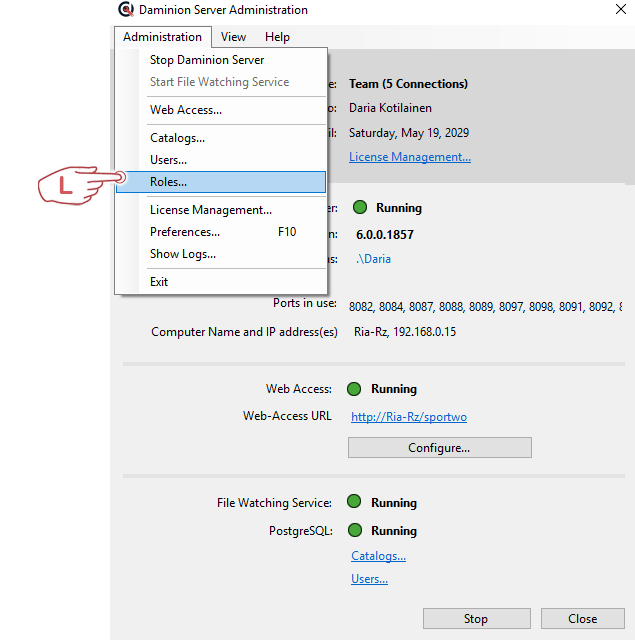Screen dimensions: 635x640
Task: Click the Ria-Rz, 192.168.0.15 address text
Action: (405, 332)
